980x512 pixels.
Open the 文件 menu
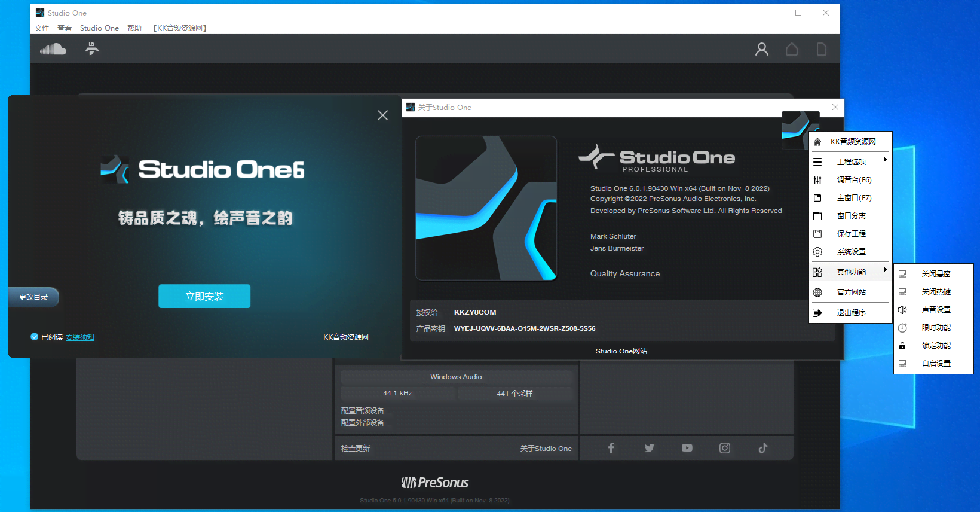42,28
